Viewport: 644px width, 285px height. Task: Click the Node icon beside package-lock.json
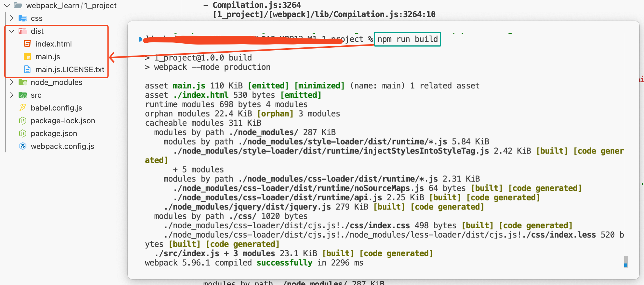pos(23,121)
